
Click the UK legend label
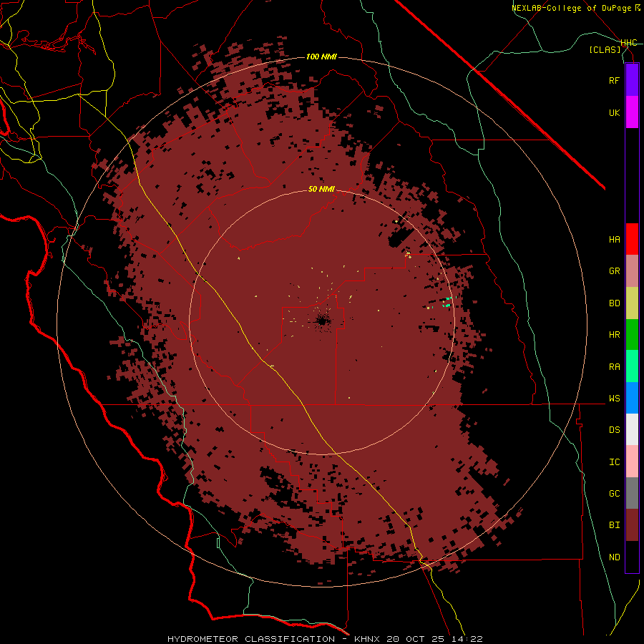pyautogui.click(x=614, y=112)
